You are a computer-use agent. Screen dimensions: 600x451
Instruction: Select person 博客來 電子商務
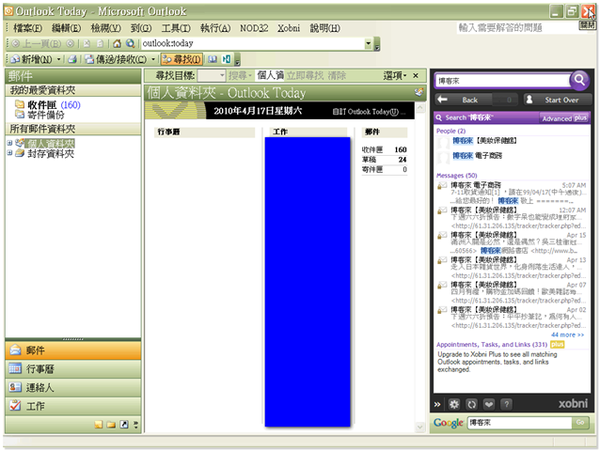477,155
